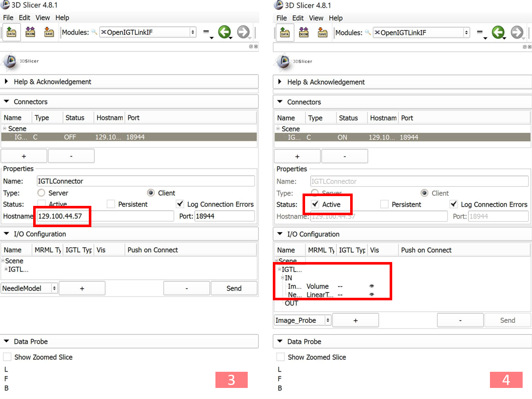Click + next to NeedleModel dropdown
This screenshot has height=399, width=532.
(x=82, y=288)
